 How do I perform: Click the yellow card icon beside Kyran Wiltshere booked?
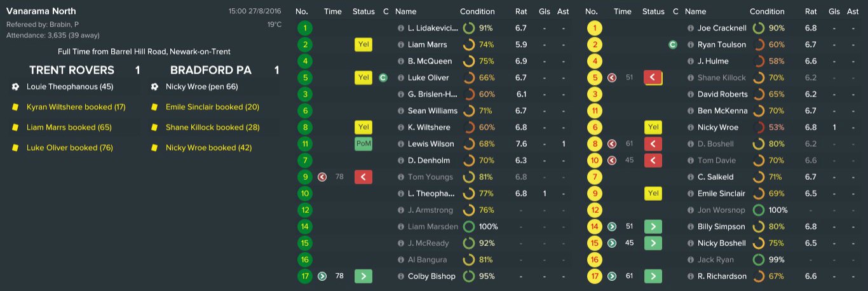tap(16, 107)
